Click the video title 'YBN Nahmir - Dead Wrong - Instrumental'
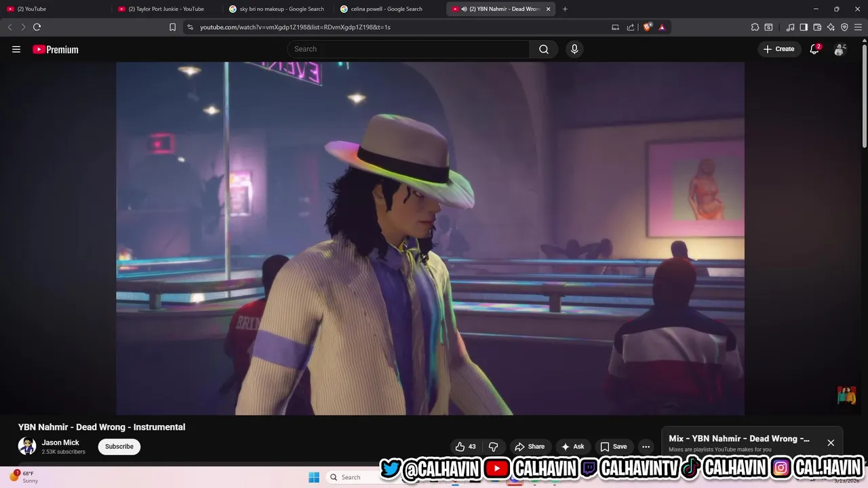868x488 pixels. tap(102, 427)
